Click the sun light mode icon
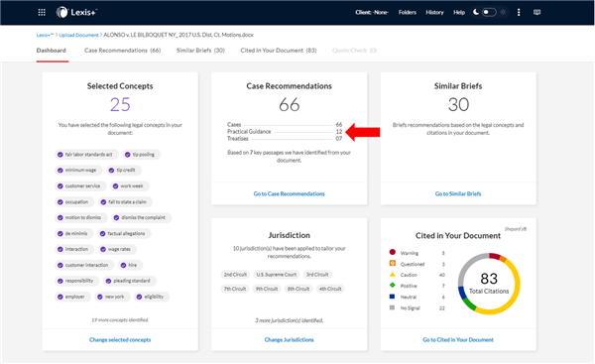The width and height of the screenshot is (595, 364). [x=503, y=12]
